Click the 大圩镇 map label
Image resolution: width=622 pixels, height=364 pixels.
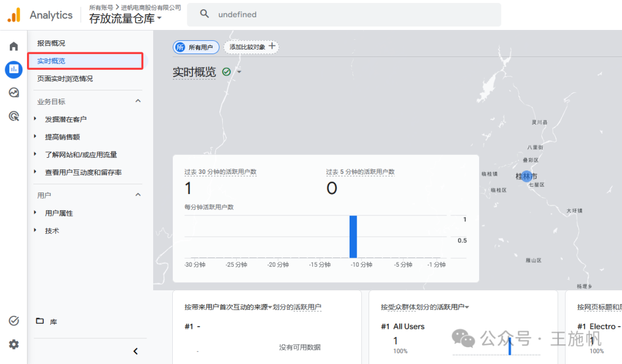(x=574, y=211)
